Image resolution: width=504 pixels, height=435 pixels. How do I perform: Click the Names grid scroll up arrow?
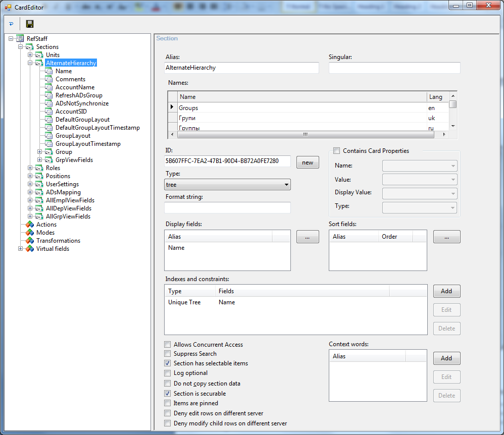pos(453,96)
